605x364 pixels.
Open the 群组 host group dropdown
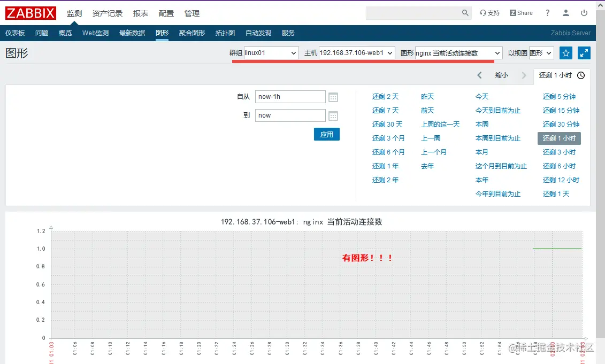click(x=270, y=53)
